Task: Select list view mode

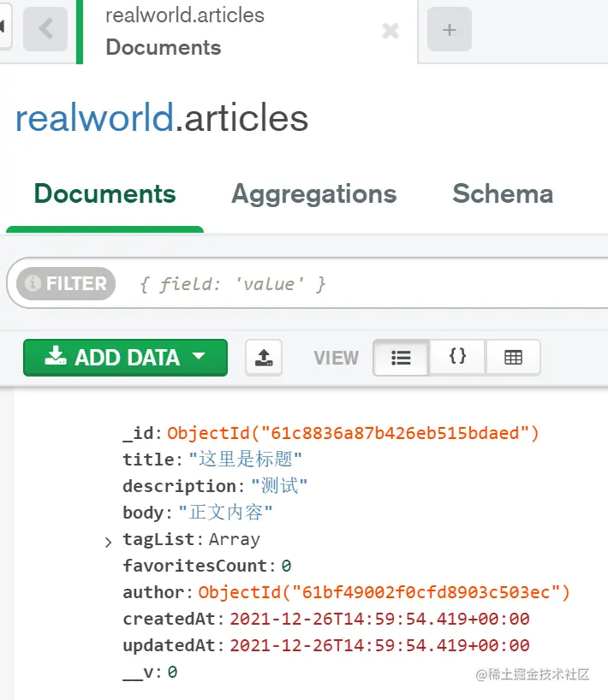Action: click(x=401, y=358)
